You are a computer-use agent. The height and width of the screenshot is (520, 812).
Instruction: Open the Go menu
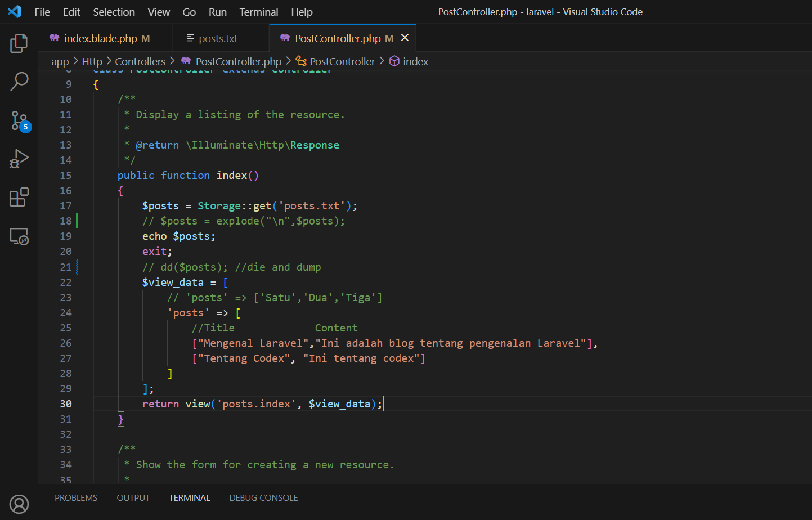tap(189, 12)
